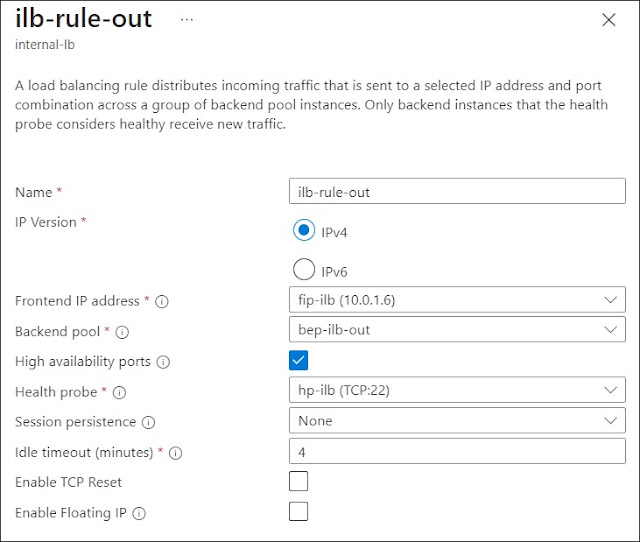This screenshot has height=542, width=640.
Task: Expand the Session persistence dropdown
Action: pos(456,420)
